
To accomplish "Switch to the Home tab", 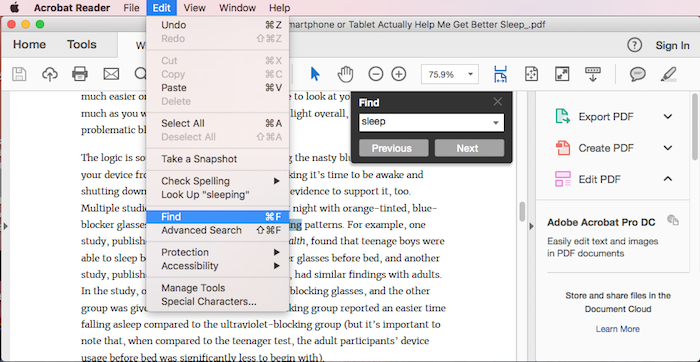I will [x=29, y=45].
